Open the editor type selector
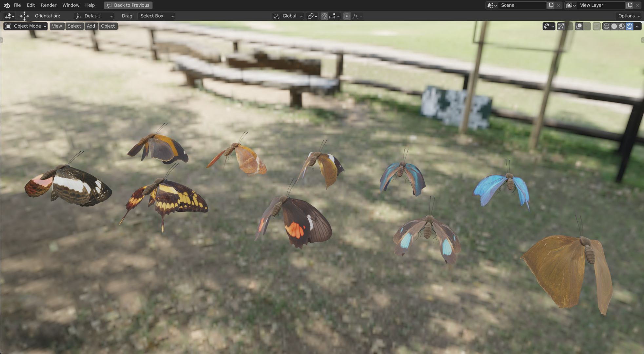The height and width of the screenshot is (354, 644). (x=10, y=16)
